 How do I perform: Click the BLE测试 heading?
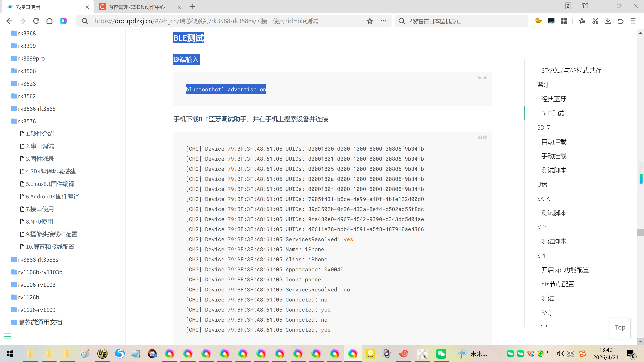point(189,38)
